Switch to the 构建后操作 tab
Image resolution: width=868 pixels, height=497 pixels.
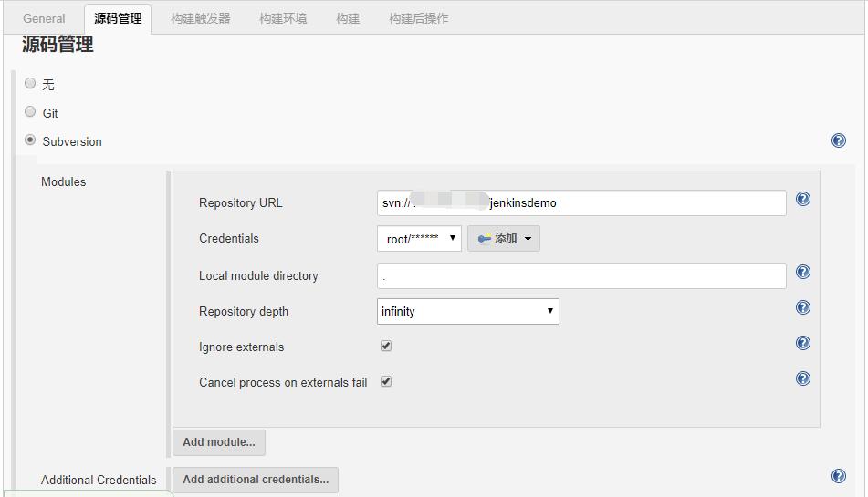(419, 19)
